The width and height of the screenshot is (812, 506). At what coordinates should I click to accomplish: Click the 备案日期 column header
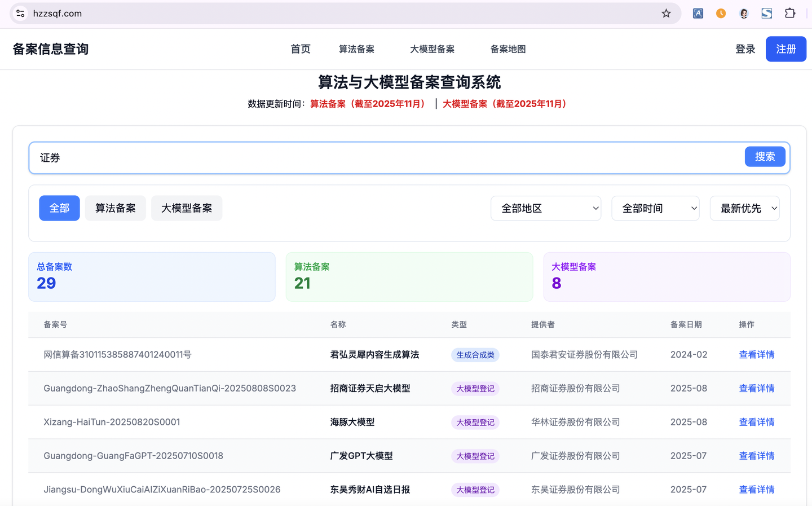(x=686, y=325)
